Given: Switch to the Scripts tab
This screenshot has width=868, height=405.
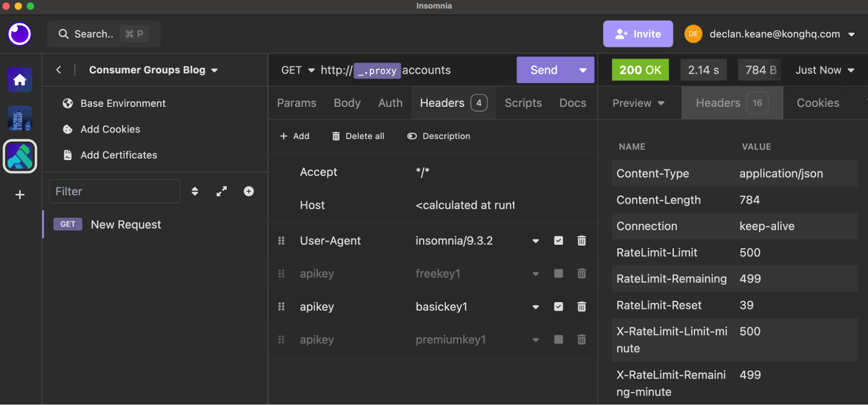Looking at the screenshot, I should tap(523, 103).
